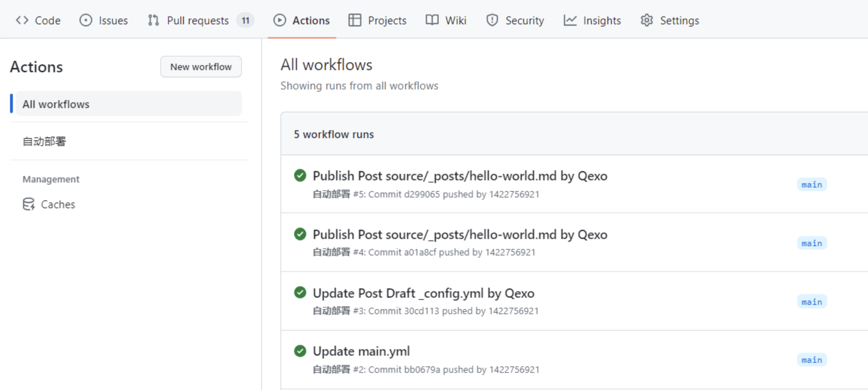868x390 pixels.
Task: Click success check icon of run #5
Action: (x=300, y=175)
